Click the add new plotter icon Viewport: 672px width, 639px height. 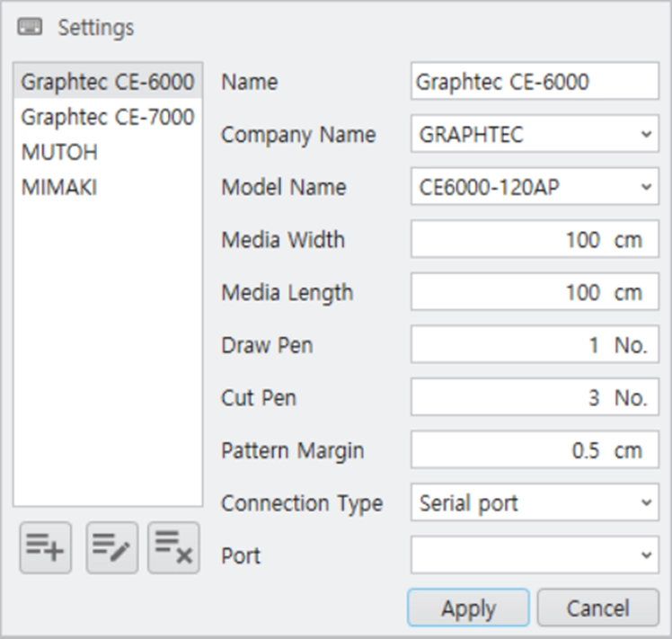click(x=46, y=547)
